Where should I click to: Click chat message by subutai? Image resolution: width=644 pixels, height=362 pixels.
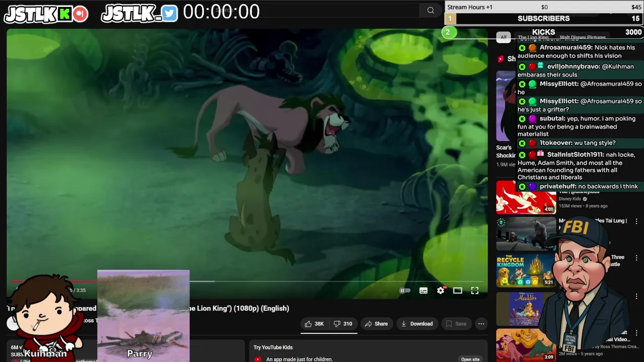tap(580, 126)
